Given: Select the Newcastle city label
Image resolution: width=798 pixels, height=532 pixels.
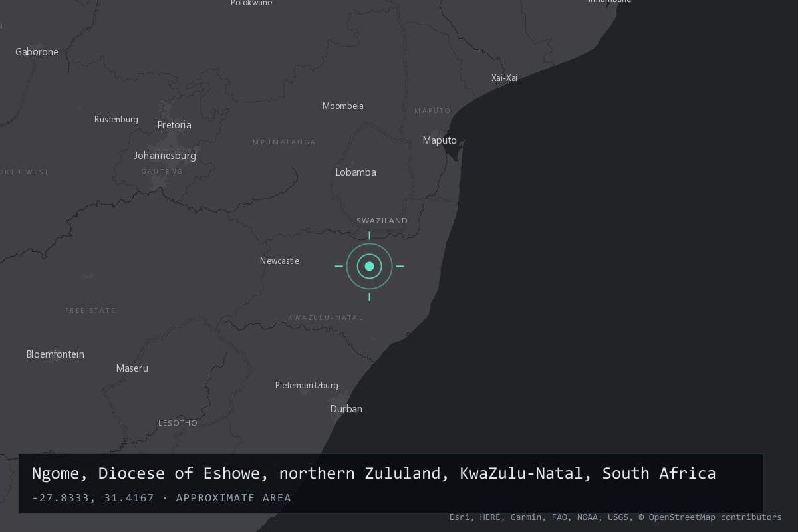Looking at the screenshot, I should tap(279, 261).
